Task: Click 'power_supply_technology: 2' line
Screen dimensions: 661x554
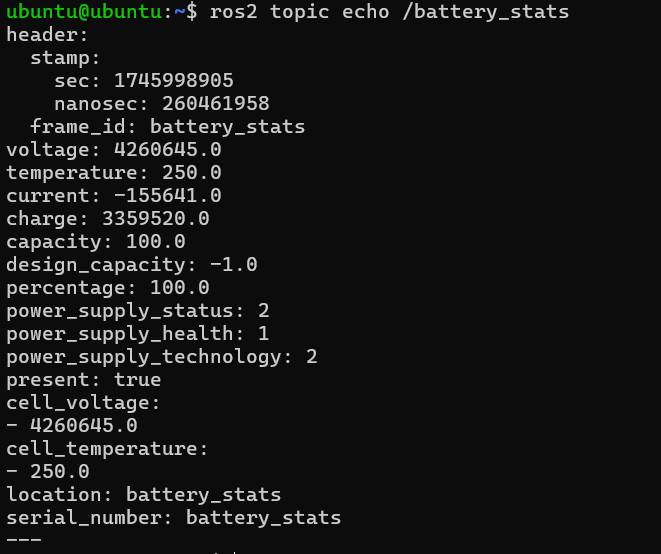Action: tap(162, 357)
